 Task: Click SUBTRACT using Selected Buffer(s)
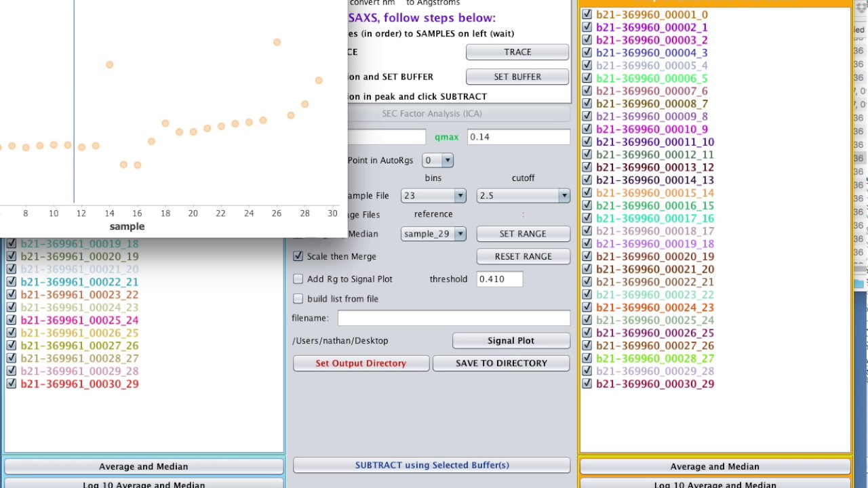[431, 465]
